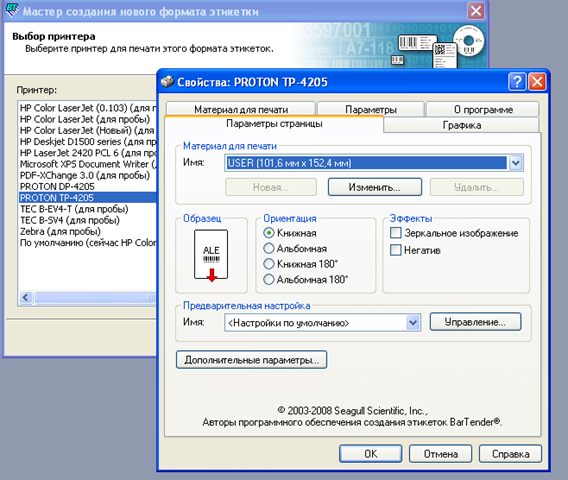Screen dimensions: 568x480
Task: Select HP Color LaserJet (0.103) printer
Action: (x=88, y=108)
